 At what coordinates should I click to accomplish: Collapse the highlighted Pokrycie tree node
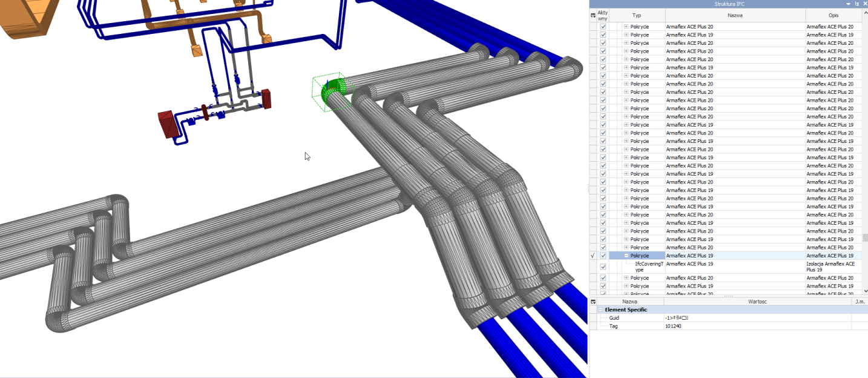[x=626, y=256]
